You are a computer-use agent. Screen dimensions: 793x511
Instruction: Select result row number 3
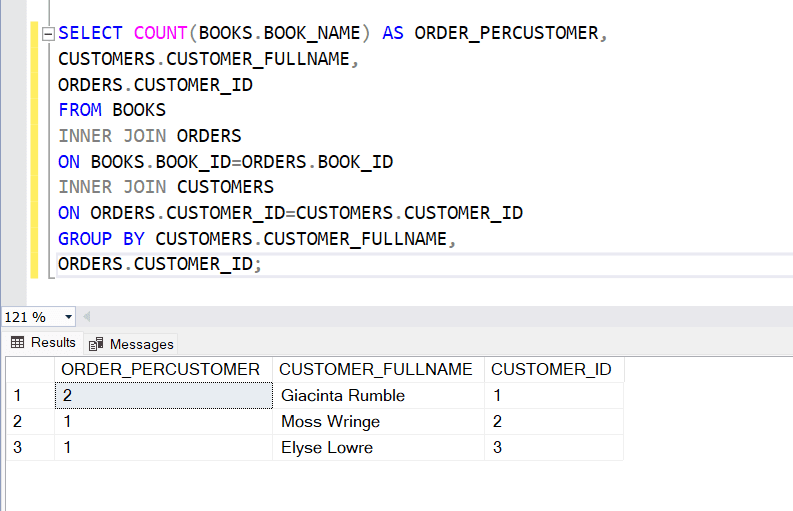pyautogui.click(x=30, y=447)
